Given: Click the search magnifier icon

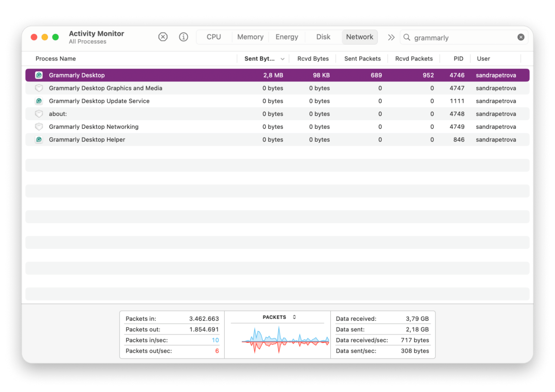Looking at the screenshot, I should (x=407, y=37).
